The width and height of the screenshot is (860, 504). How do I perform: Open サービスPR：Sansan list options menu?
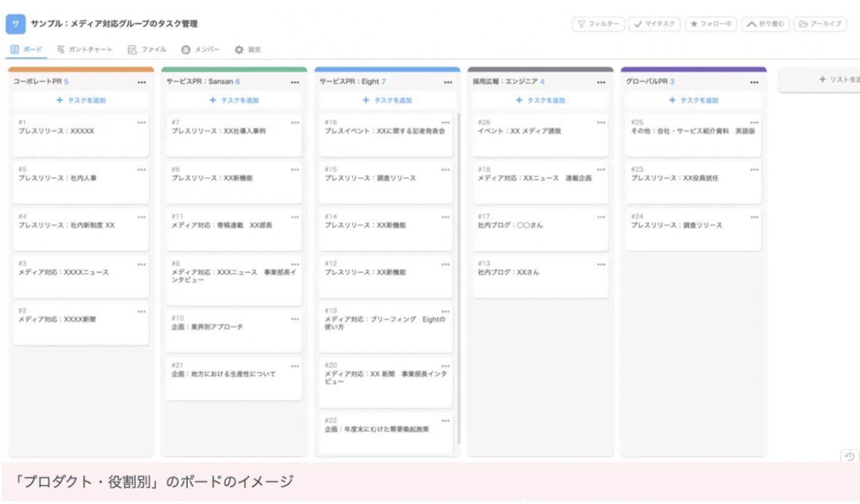295,82
